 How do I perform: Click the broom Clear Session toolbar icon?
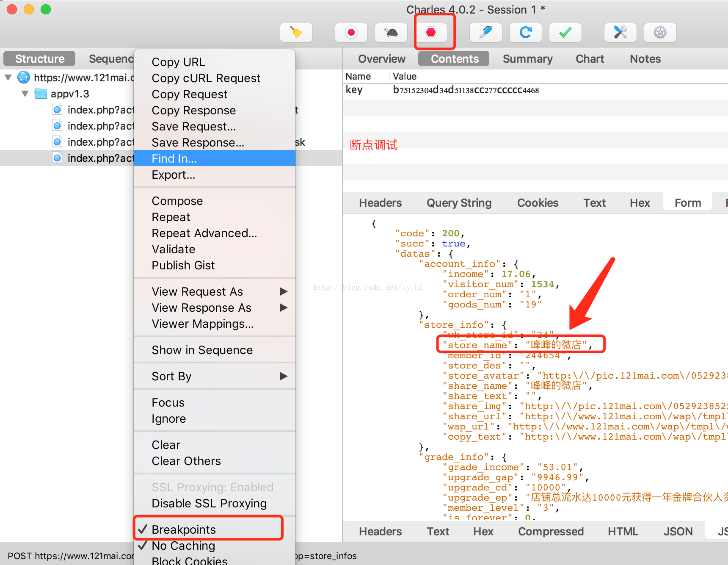coord(296,33)
